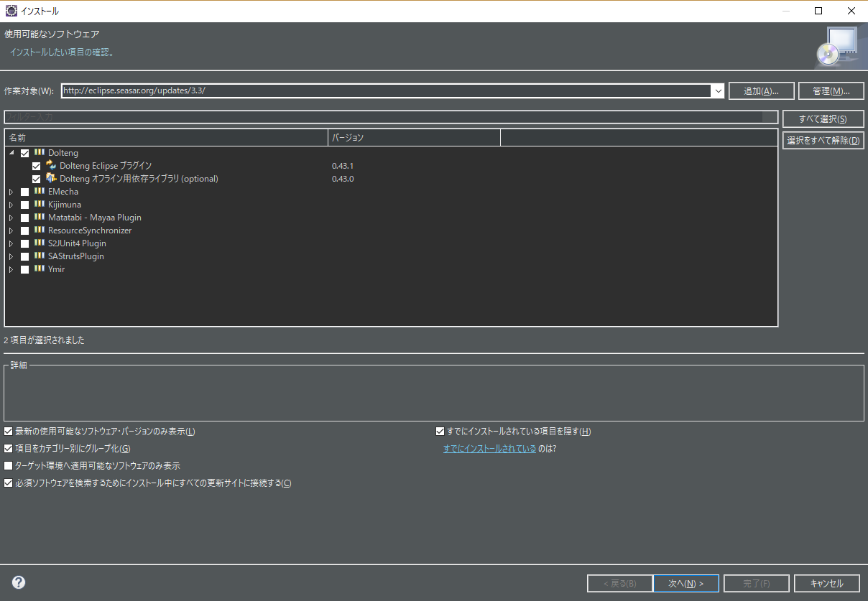Check the EMecha checkbox
Viewport: 868px width, 601px height.
coord(25,192)
